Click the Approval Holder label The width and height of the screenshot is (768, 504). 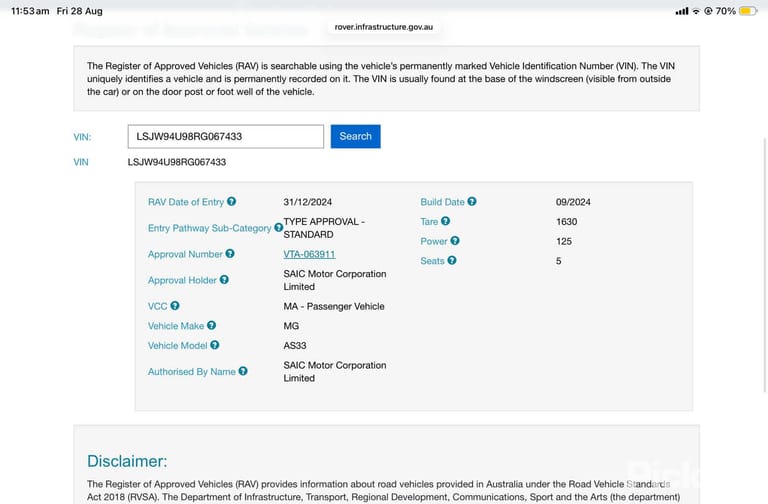182,280
